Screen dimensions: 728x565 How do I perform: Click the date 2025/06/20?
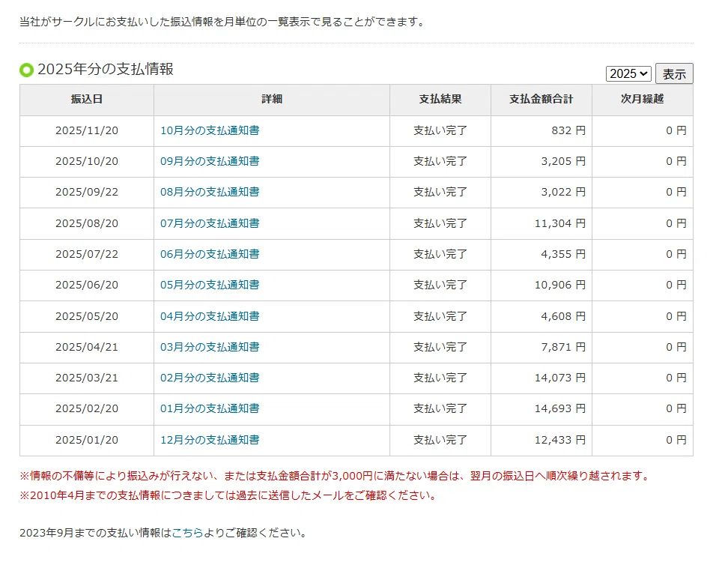tap(87, 285)
